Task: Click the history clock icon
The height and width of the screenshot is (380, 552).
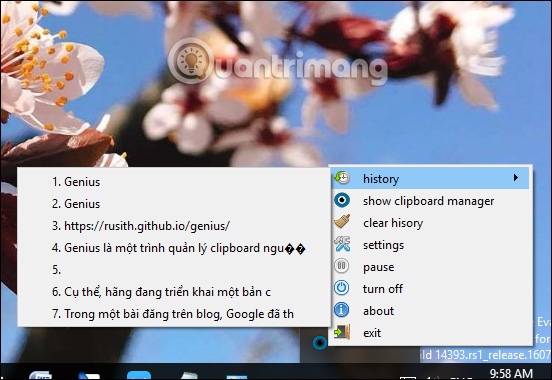Action: tap(342, 177)
